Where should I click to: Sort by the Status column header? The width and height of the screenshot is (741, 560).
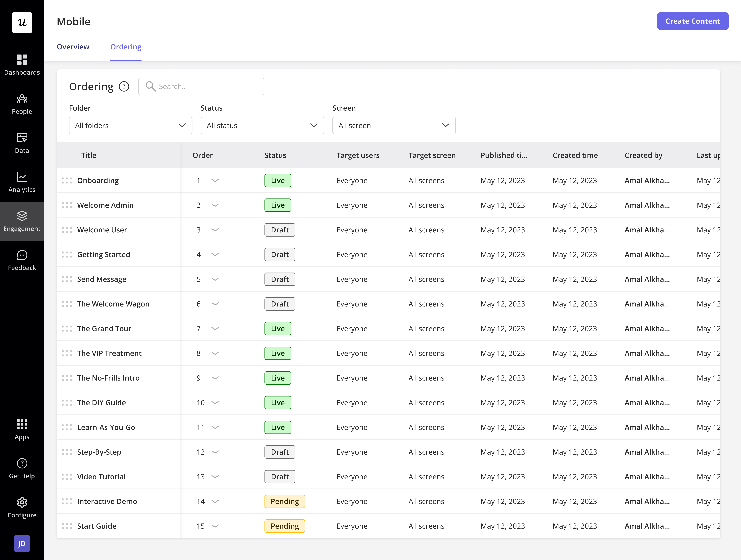275,155
